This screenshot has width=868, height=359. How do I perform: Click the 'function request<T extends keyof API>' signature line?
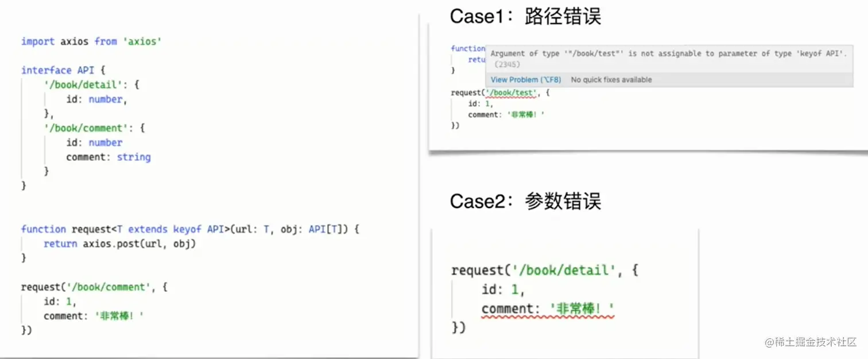pos(190,229)
